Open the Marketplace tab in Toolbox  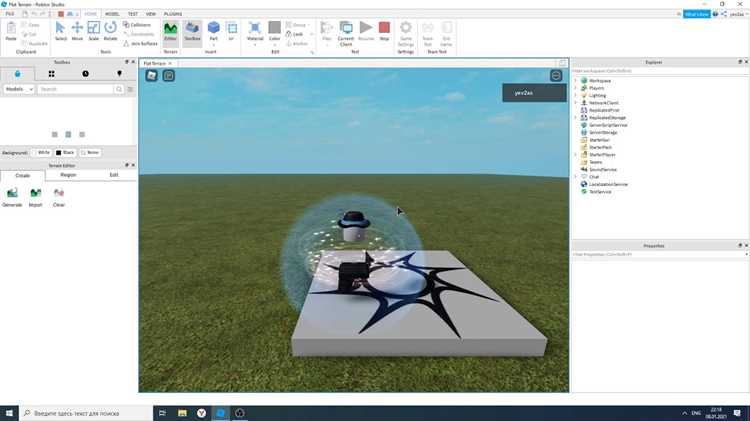(x=18, y=74)
